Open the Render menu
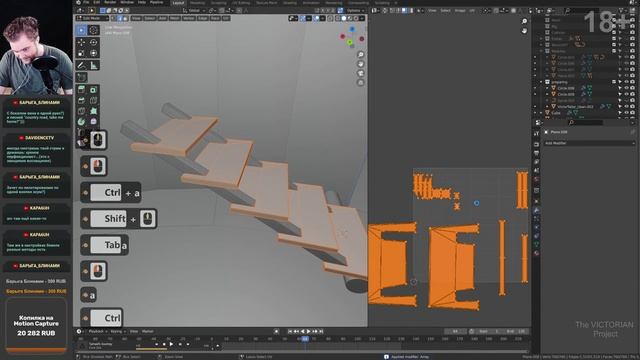The image size is (640, 360). pos(110,2)
